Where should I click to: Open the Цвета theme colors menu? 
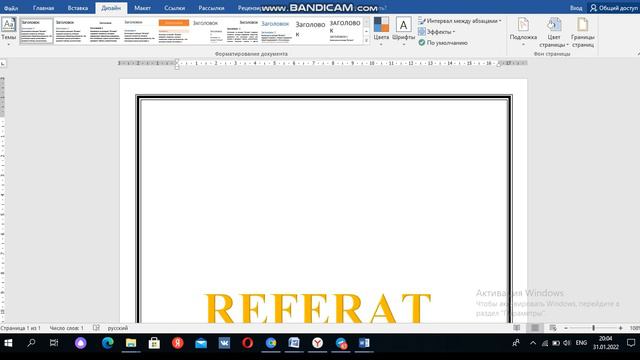point(381,31)
